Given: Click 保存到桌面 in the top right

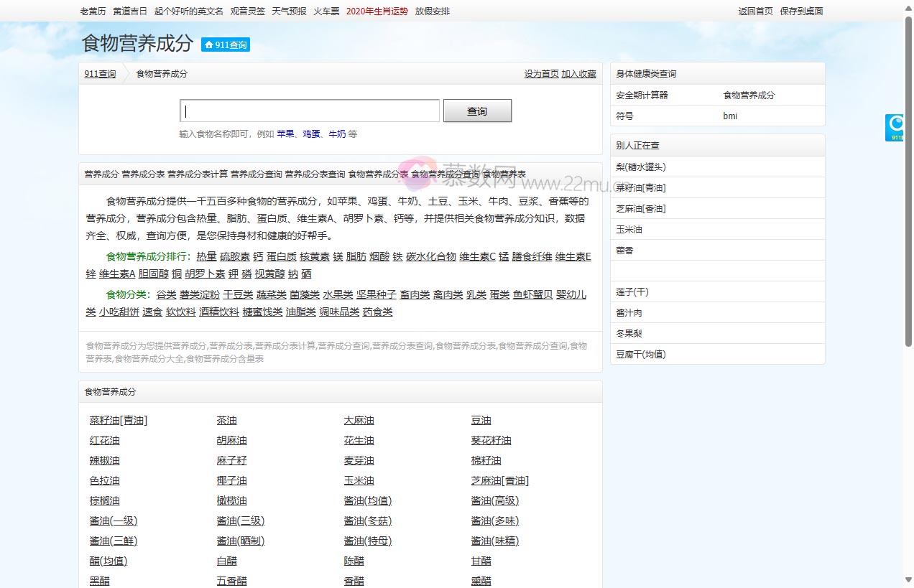Looking at the screenshot, I should pos(803,11).
